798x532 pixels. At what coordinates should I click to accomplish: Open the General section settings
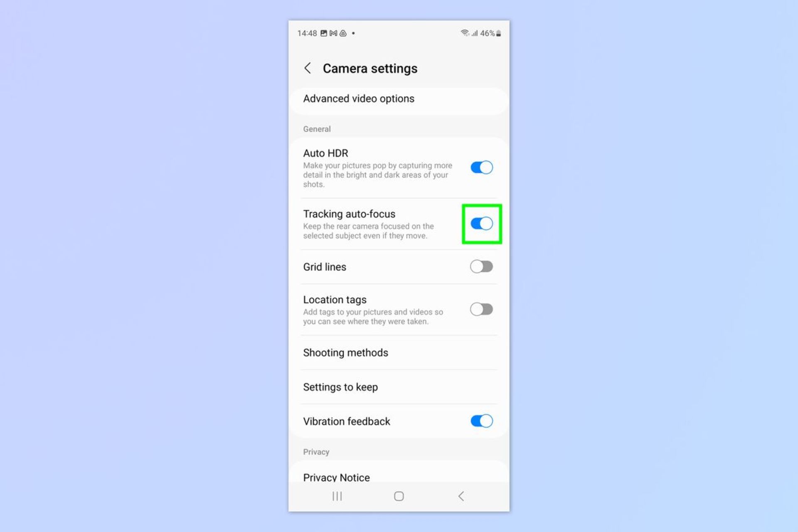[x=316, y=128]
